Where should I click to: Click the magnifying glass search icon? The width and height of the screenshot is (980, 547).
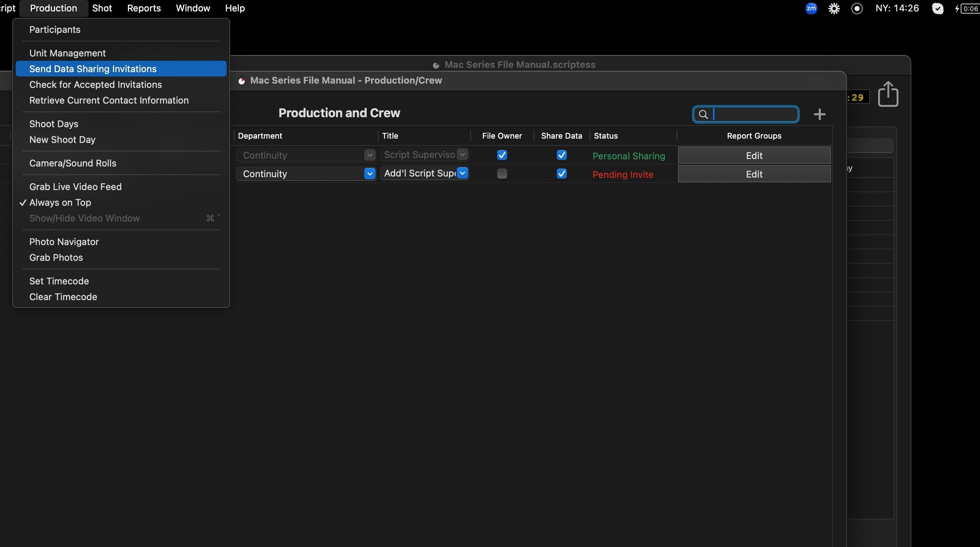coord(703,114)
